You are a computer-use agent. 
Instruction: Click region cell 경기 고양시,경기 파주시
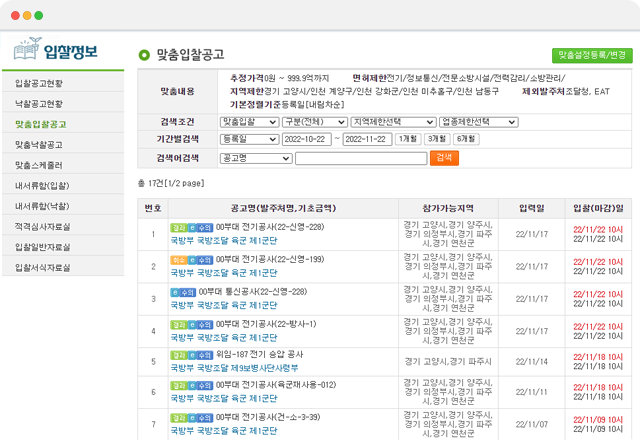click(x=448, y=362)
